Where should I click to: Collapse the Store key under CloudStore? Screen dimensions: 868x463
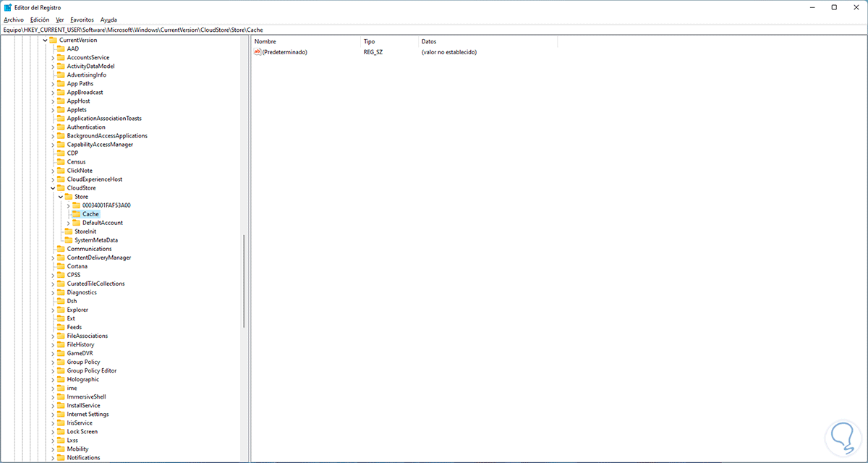61,197
